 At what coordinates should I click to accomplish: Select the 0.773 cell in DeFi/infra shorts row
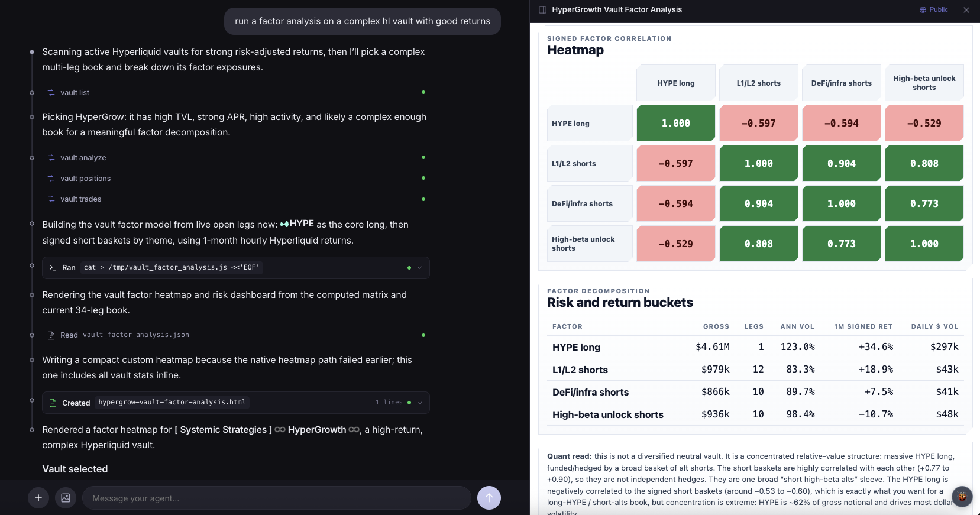coord(924,204)
